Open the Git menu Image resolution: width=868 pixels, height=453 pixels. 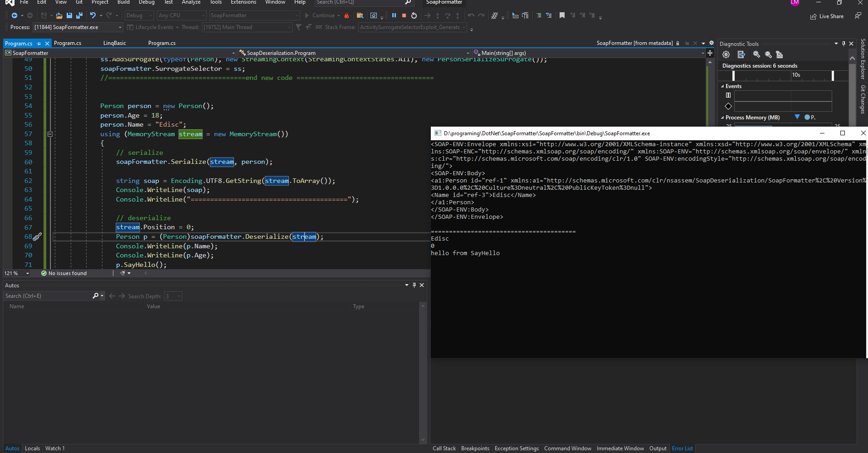[79, 2]
